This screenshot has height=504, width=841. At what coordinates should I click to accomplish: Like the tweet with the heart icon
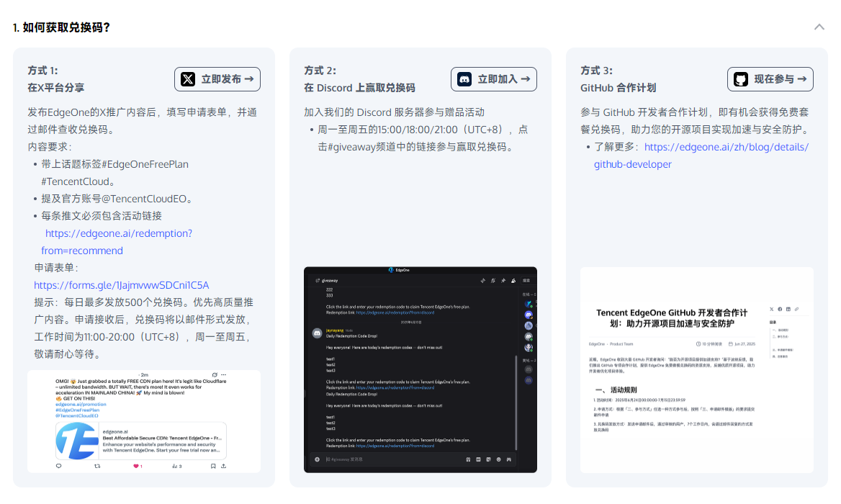click(136, 466)
